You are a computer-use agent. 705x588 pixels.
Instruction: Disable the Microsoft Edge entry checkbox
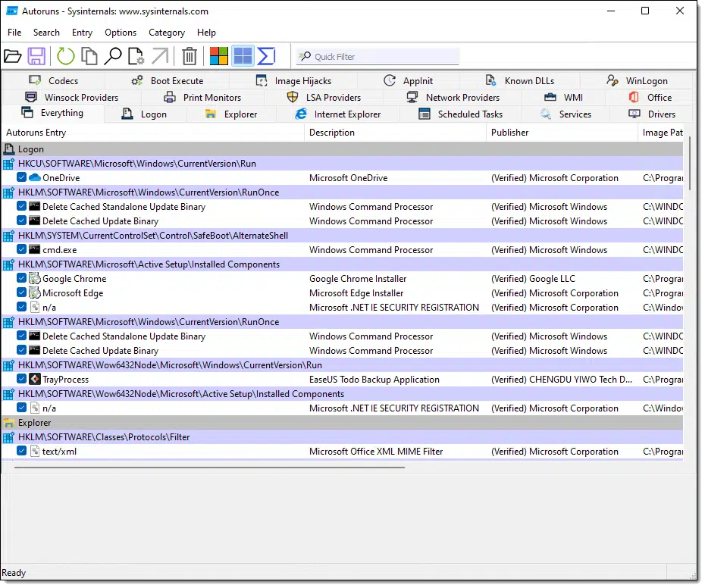(21, 292)
